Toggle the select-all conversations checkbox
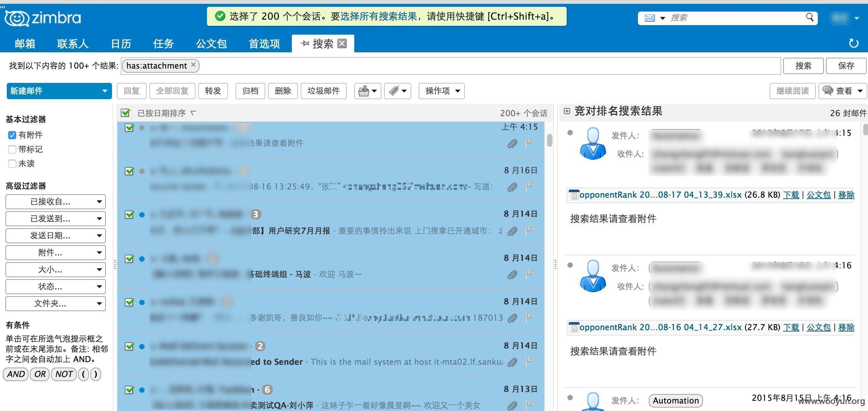The height and width of the screenshot is (411, 868). pos(126,113)
